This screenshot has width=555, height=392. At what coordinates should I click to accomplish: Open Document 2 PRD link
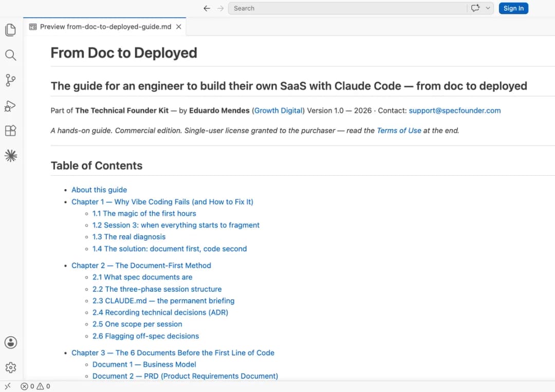tap(185, 377)
